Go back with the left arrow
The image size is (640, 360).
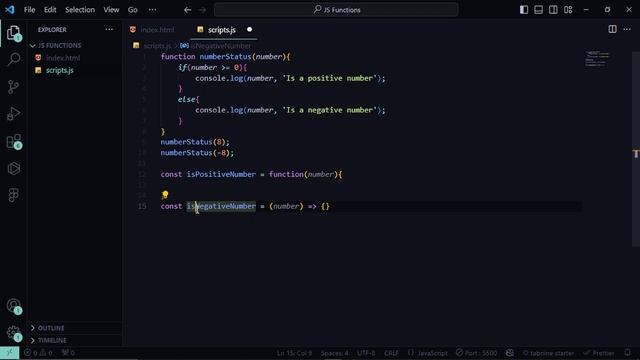click(187, 10)
